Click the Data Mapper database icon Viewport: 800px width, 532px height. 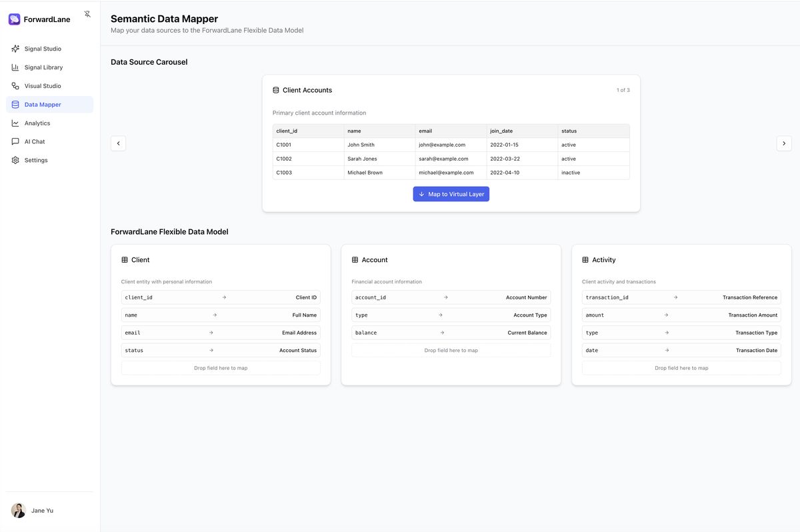coord(15,105)
